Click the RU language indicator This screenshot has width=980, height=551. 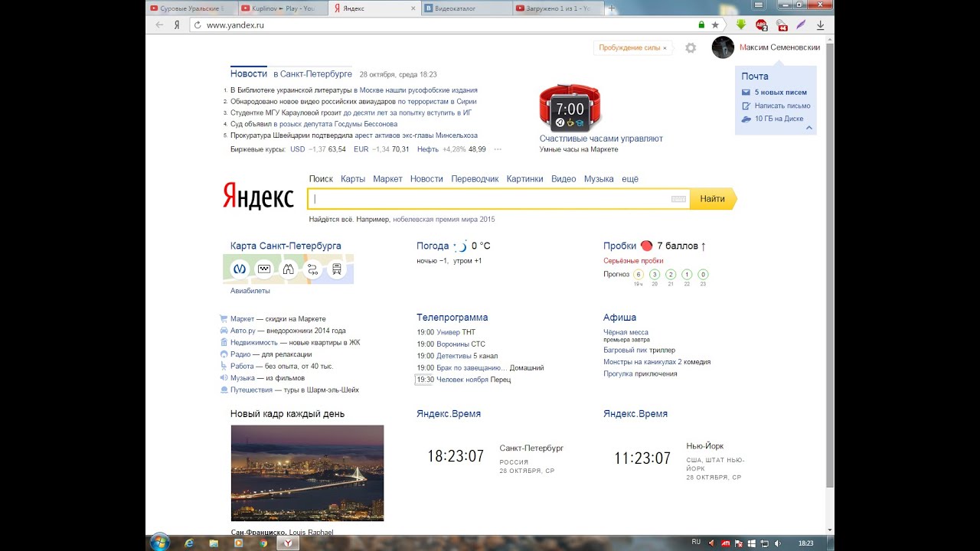[696, 542]
